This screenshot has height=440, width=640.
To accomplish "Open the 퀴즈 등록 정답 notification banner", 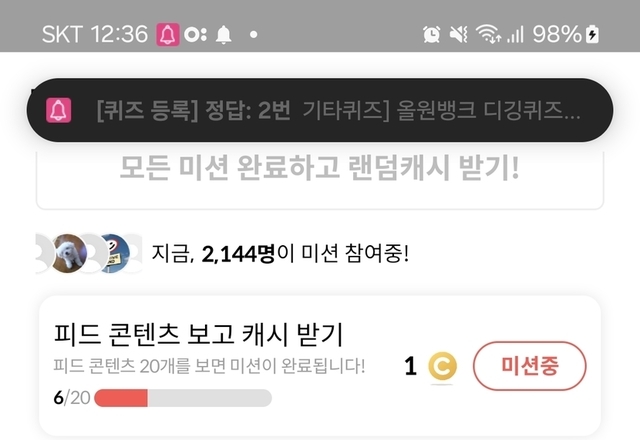I will tap(338, 110).
